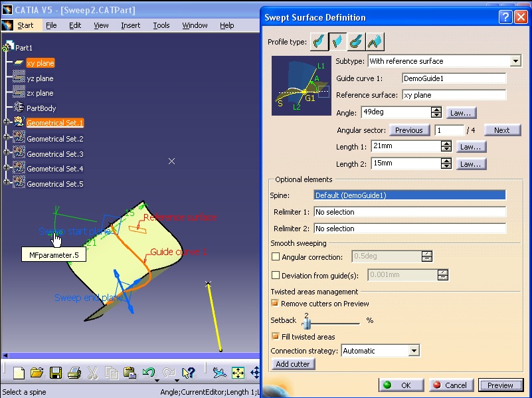Image resolution: width=532 pixels, height=398 pixels.
Task: Select the Paste icon in the toolbar
Action: tap(131, 373)
